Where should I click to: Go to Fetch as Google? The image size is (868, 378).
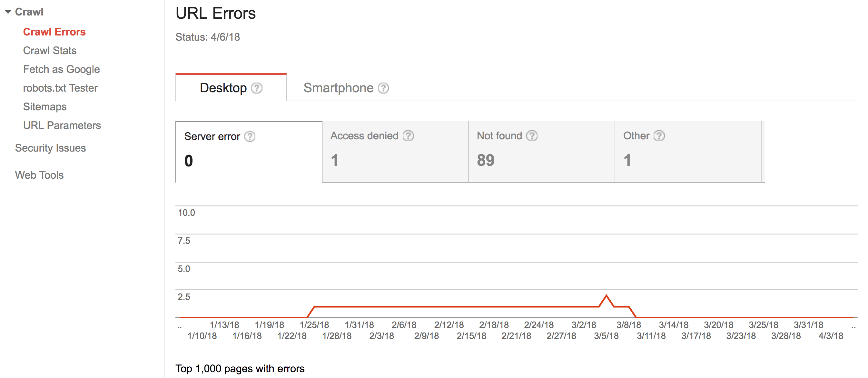coord(61,69)
